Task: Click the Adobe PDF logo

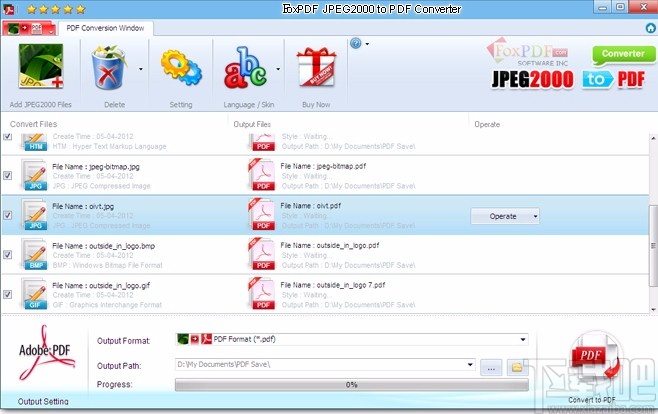Action: 45,352
